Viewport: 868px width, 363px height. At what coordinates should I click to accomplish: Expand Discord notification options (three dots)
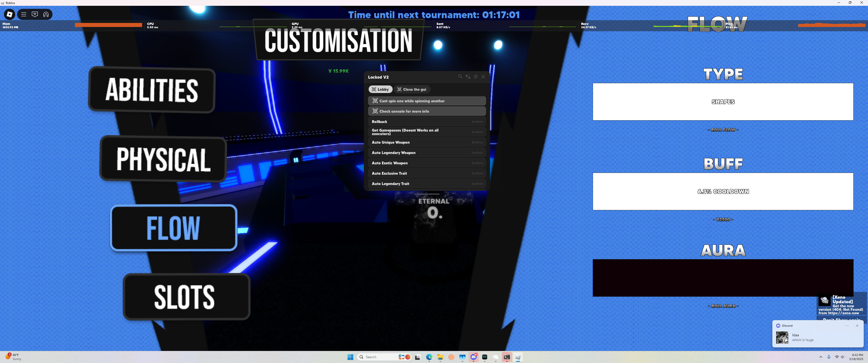(x=847, y=326)
